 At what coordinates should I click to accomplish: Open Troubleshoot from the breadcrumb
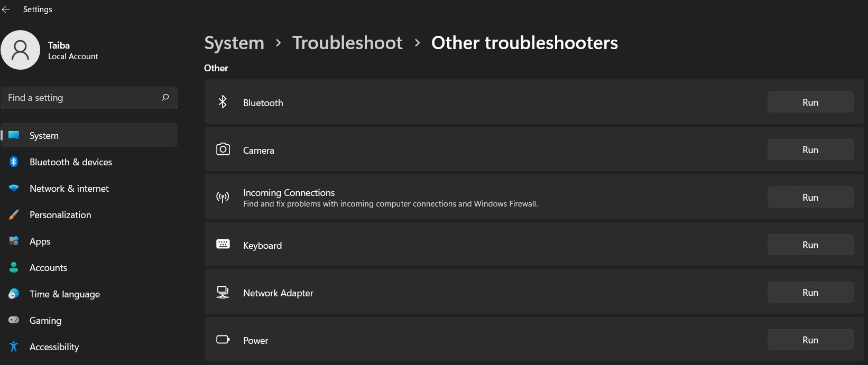tap(347, 42)
